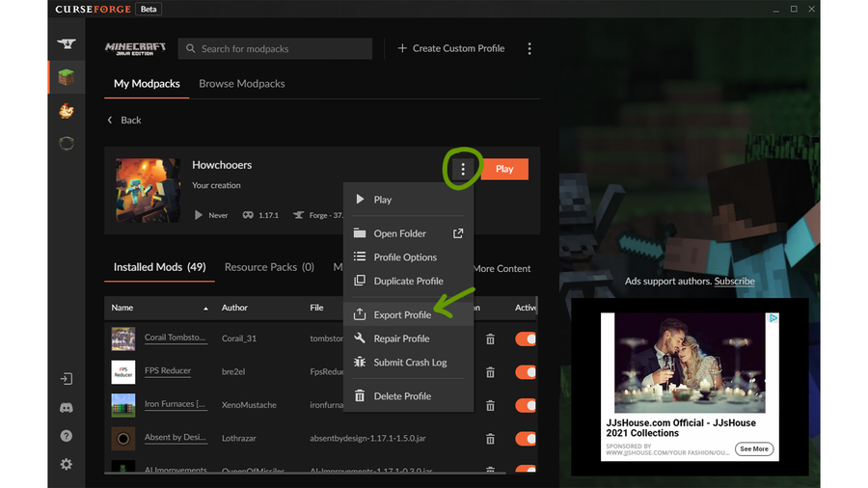Delete the Absent by Design mod trash icon

(x=491, y=439)
